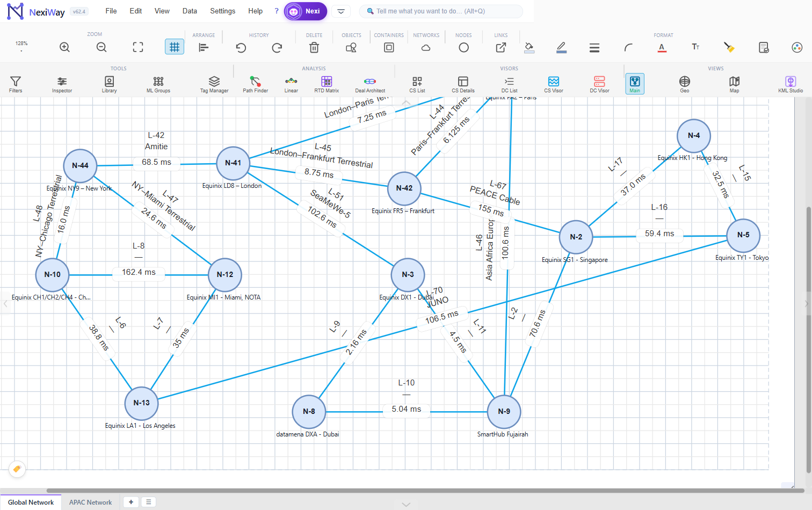Select the curved line style icon

click(628, 47)
